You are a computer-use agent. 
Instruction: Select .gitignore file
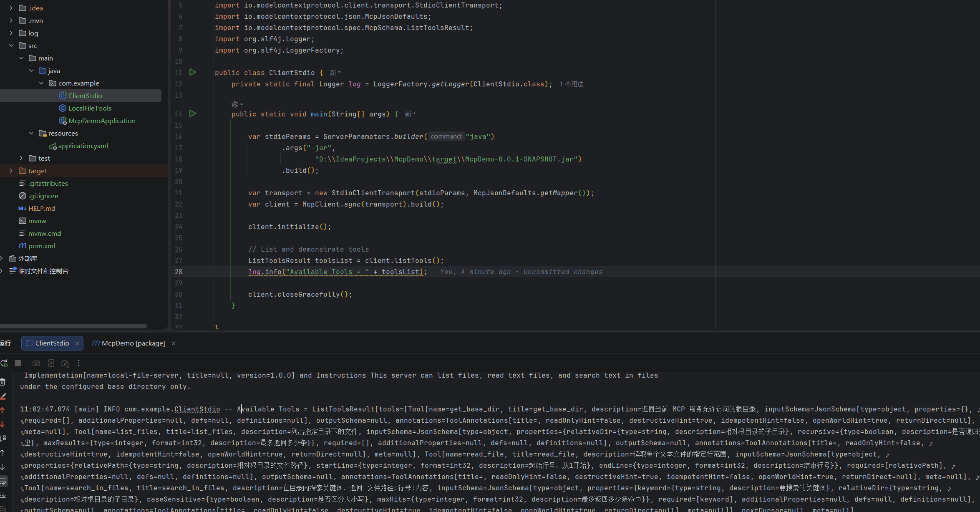pyautogui.click(x=43, y=196)
